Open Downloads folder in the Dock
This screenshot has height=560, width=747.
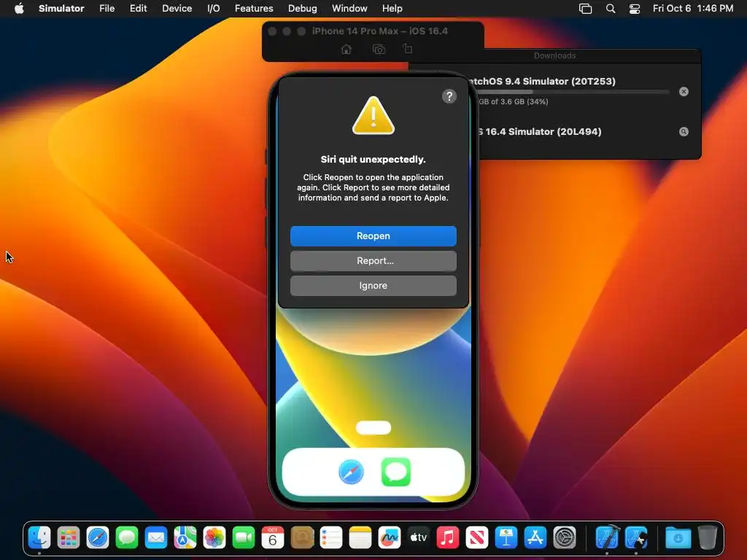coord(678,537)
